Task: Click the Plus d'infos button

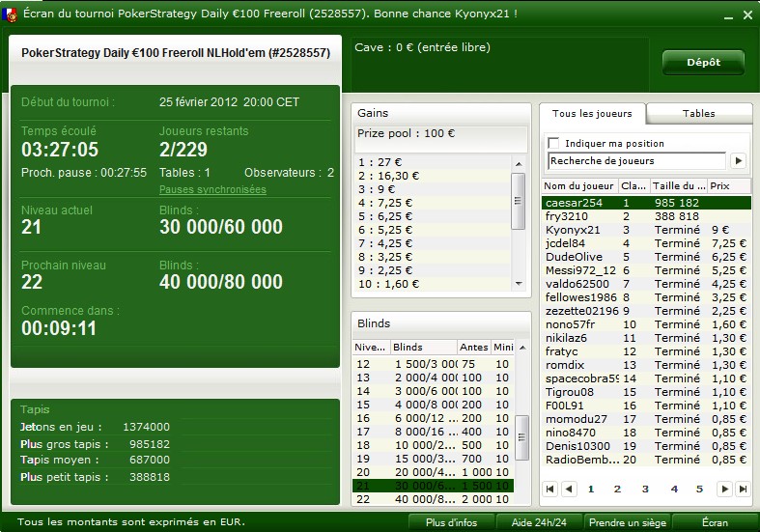Action: (451, 522)
